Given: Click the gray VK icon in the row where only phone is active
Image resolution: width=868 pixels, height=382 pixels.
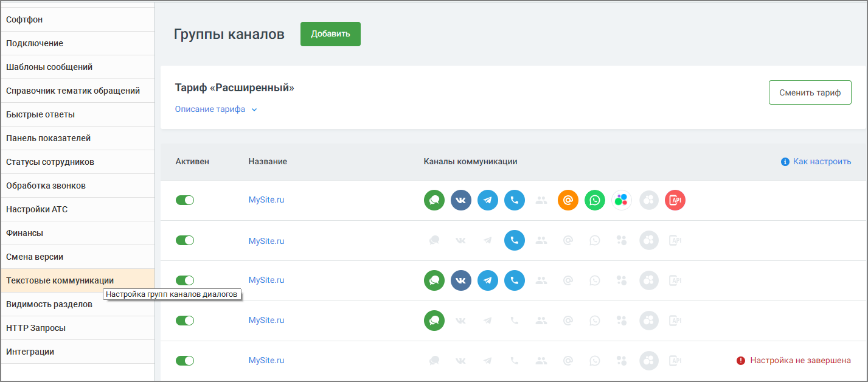Looking at the screenshot, I should click(461, 240).
